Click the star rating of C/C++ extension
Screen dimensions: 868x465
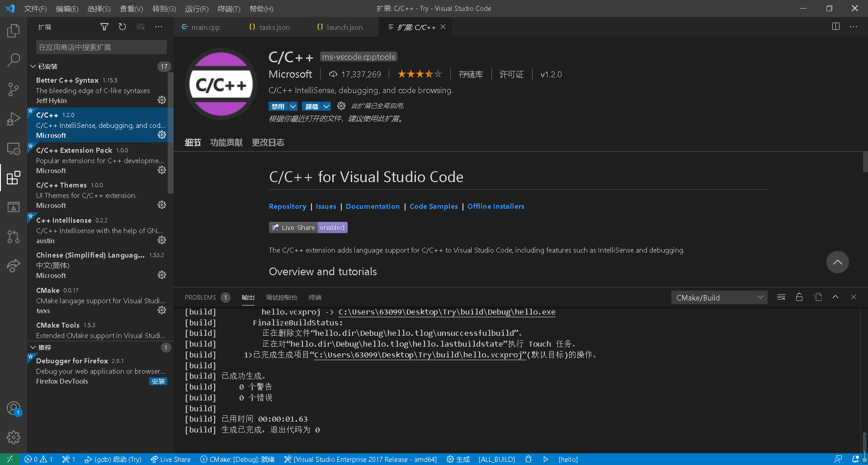[x=420, y=74]
